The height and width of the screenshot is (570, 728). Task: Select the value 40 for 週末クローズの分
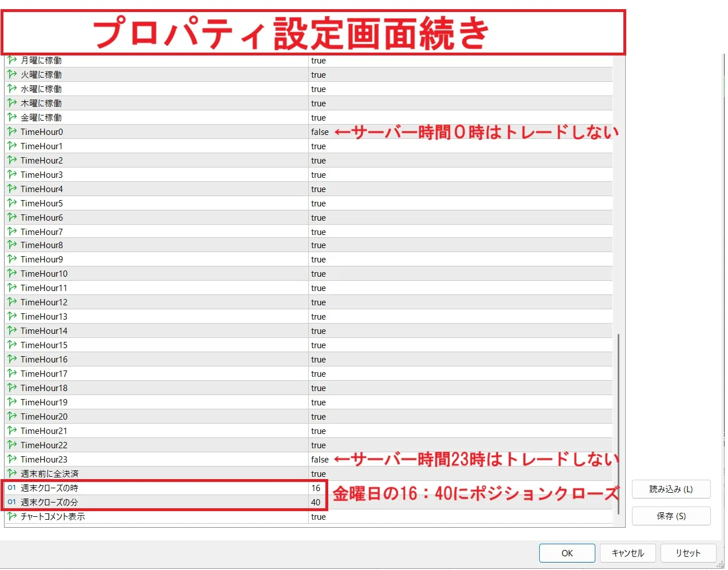[x=316, y=503]
